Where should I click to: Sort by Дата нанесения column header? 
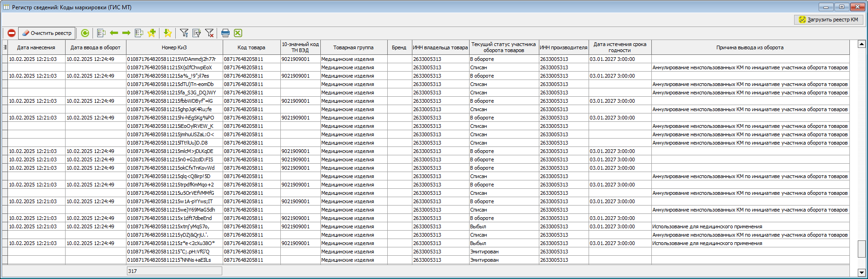36,47
